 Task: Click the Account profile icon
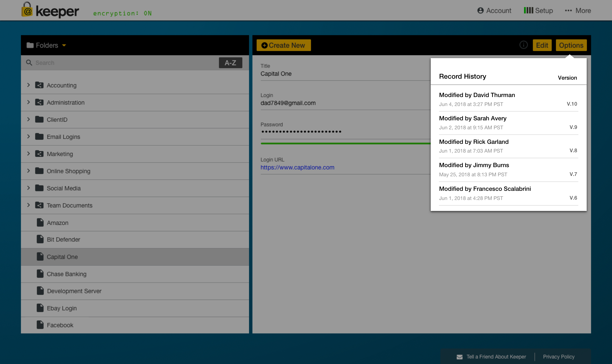point(480,11)
